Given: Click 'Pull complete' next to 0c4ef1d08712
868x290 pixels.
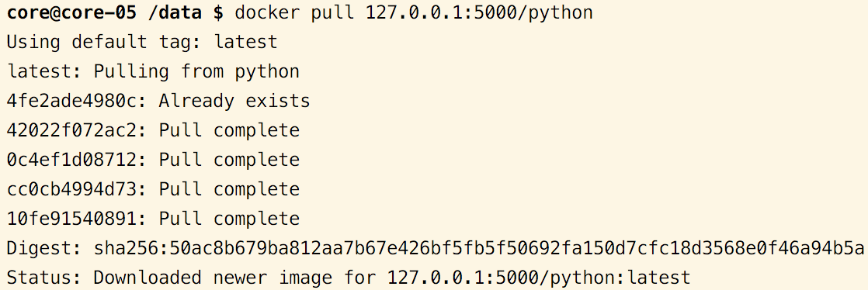Looking at the screenshot, I should tap(229, 161).
